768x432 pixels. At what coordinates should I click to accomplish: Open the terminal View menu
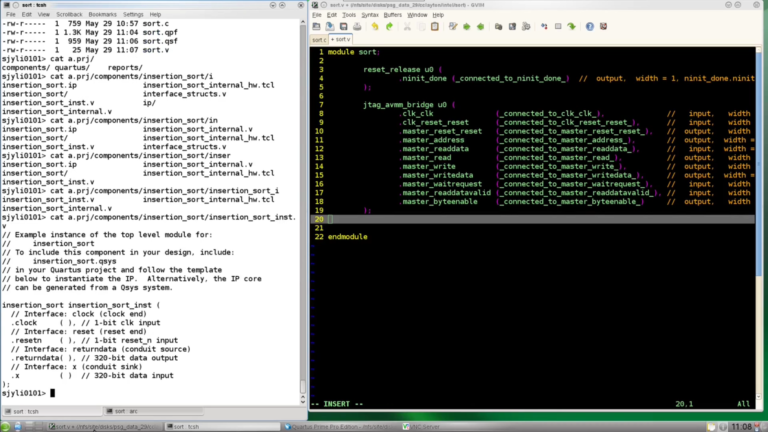pyautogui.click(x=44, y=15)
